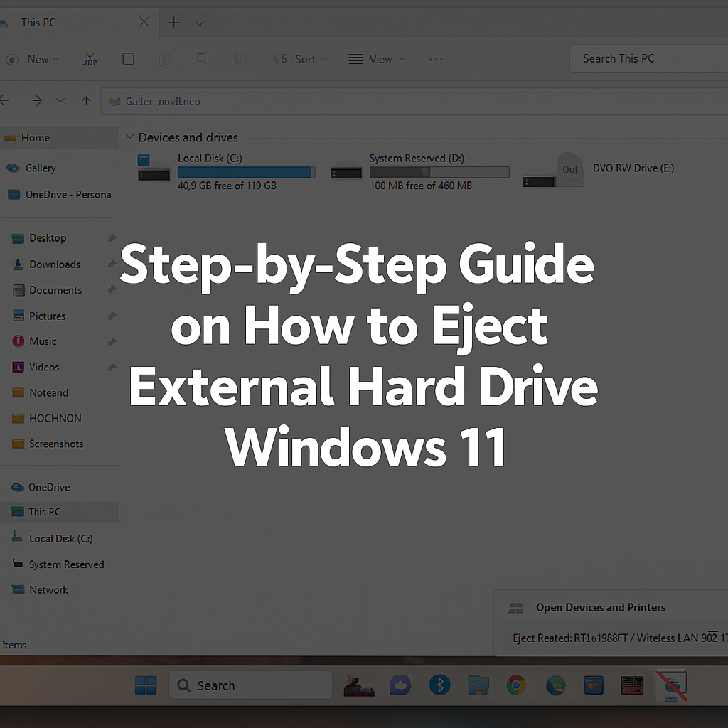Toggle the pin next to Desktop
The height and width of the screenshot is (728, 728).
click(x=112, y=238)
